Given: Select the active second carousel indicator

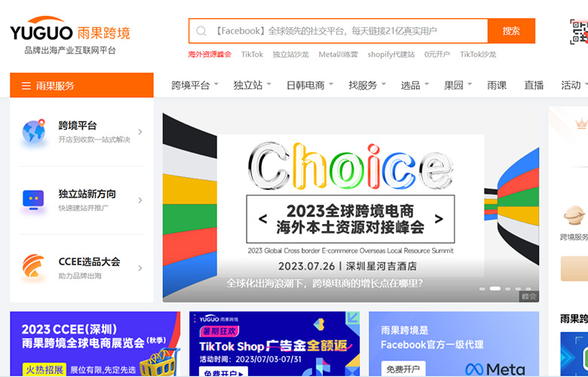Looking at the screenshot, I should 495,289.
